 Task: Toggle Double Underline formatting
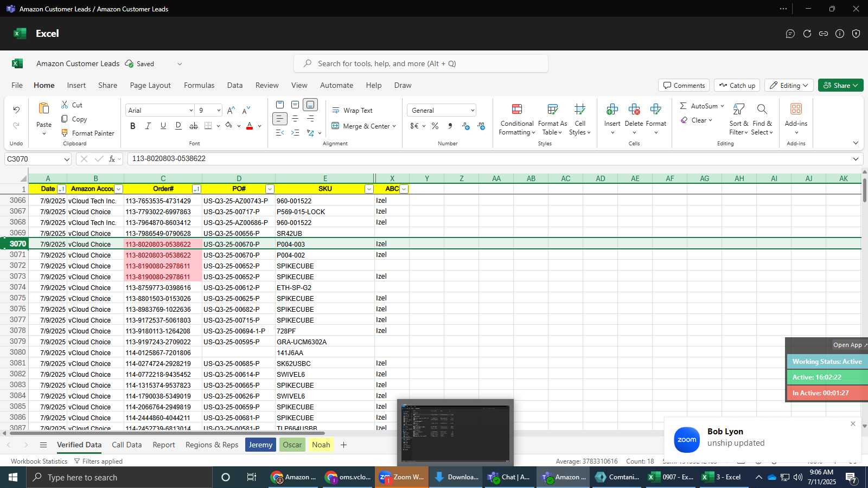pos(178,126)
